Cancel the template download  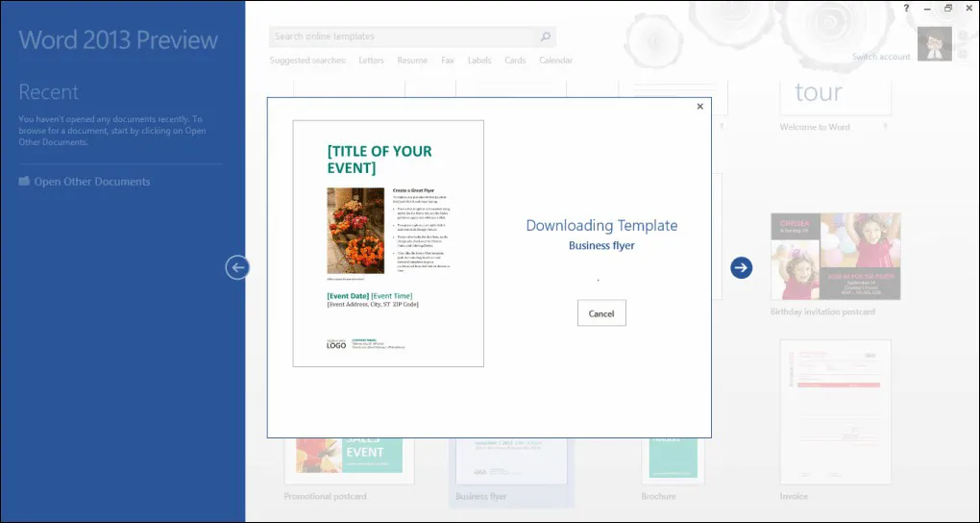tap(601, 313)
